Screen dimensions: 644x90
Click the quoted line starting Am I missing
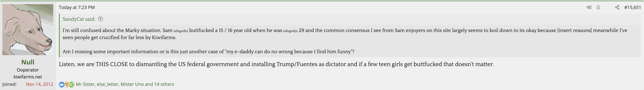(208, 52)
